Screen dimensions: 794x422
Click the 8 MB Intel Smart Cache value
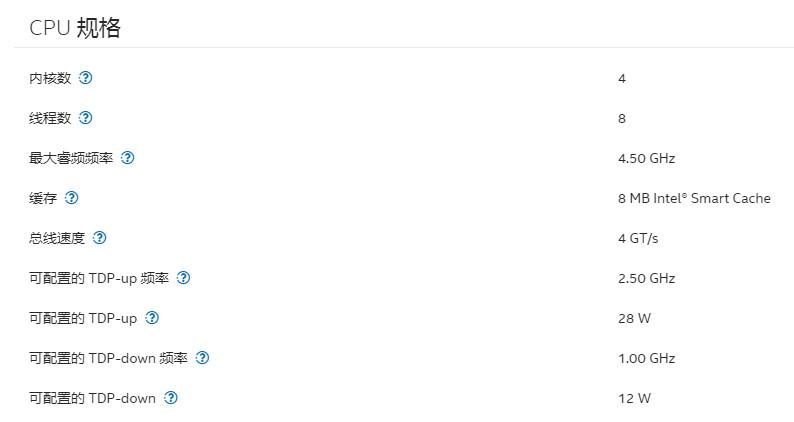694,198
